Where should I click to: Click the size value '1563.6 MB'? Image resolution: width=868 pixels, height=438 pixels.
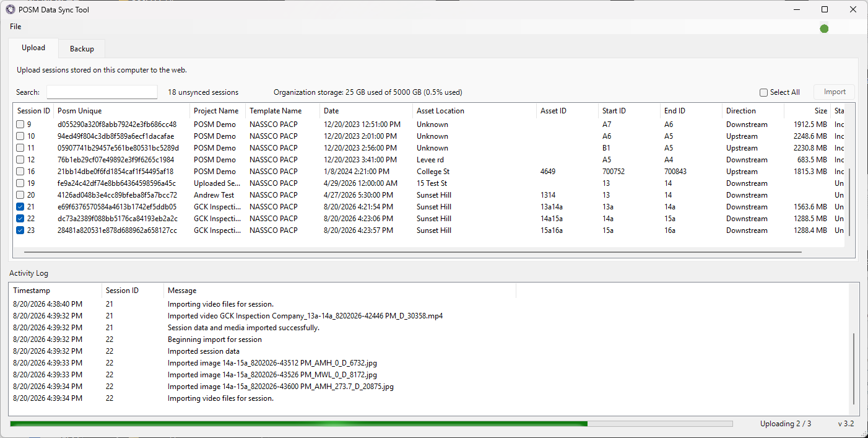(x=810, y=207)
